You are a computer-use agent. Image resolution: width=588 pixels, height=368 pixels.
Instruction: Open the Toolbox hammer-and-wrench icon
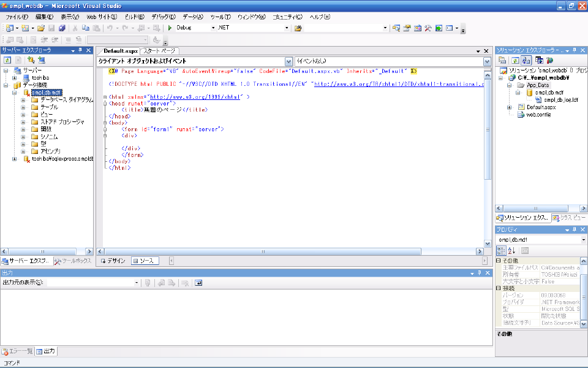tap(428, 28)
